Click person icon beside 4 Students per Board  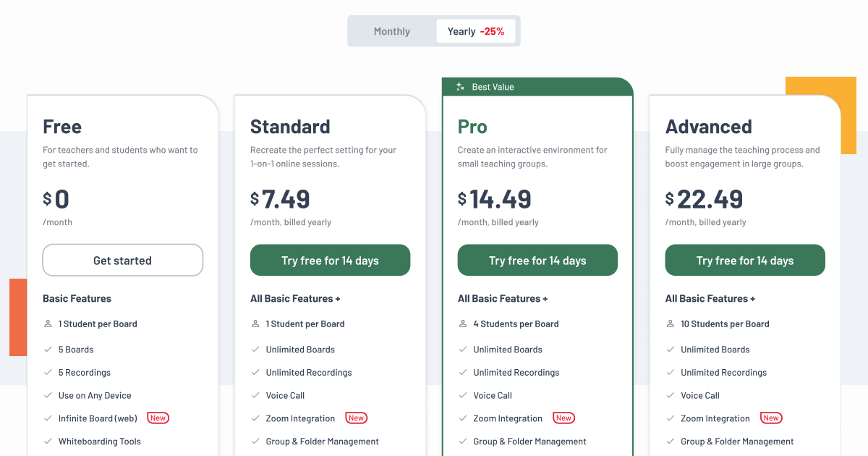(463, 324)
